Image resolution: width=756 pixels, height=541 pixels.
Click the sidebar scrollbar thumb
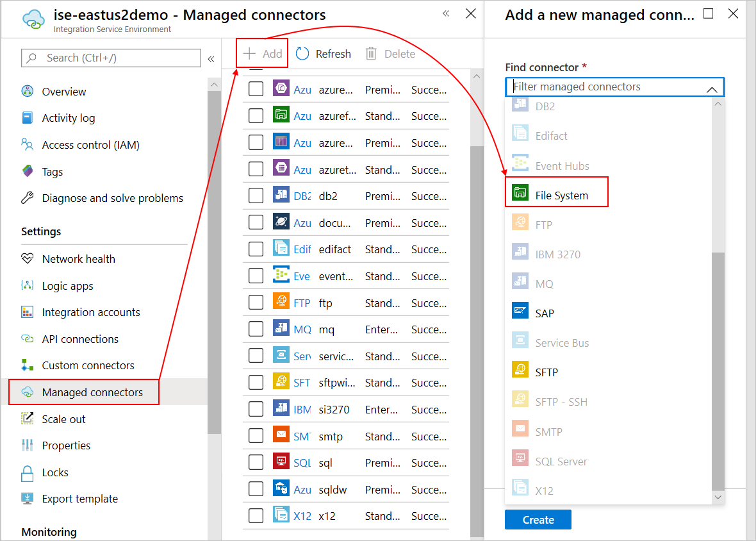tap(214, 262)
